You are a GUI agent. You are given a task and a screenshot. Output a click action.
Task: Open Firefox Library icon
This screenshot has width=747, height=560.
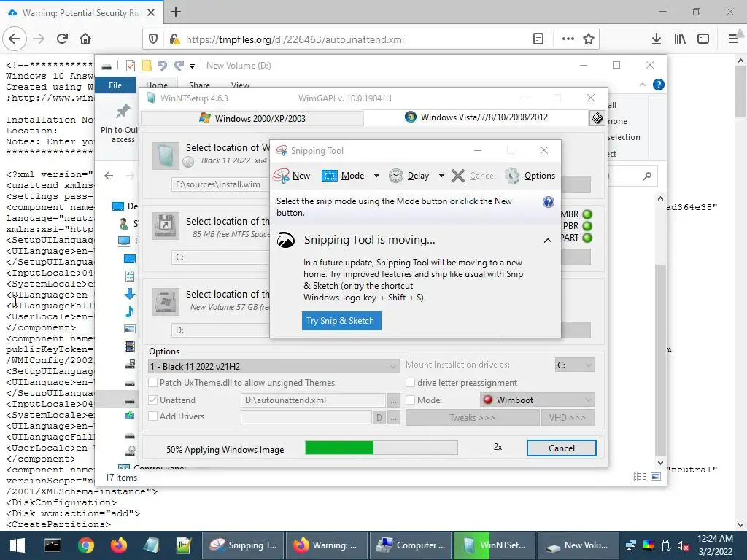(x=680, y=39)
